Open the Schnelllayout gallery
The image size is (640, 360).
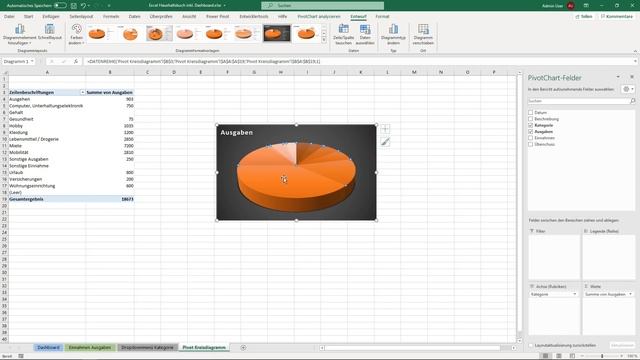[50, 34]
